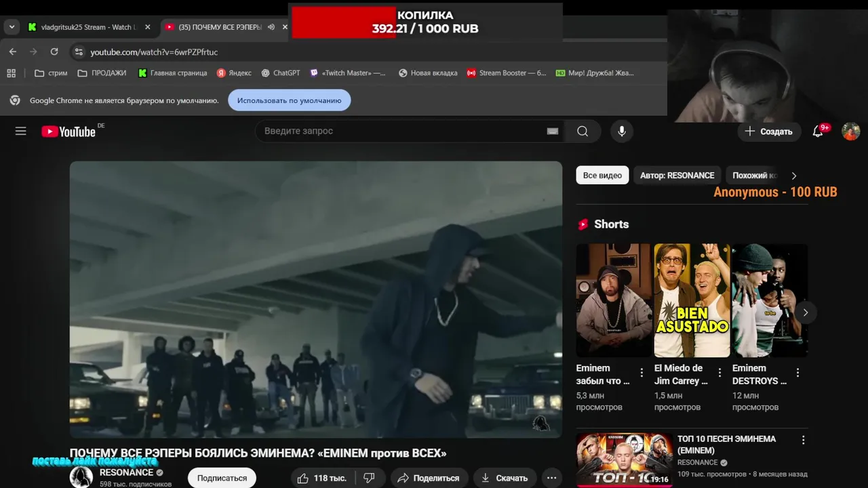Open the notifications bell
This screenshot has height=488, width=868.
click(x=818, y=131)
